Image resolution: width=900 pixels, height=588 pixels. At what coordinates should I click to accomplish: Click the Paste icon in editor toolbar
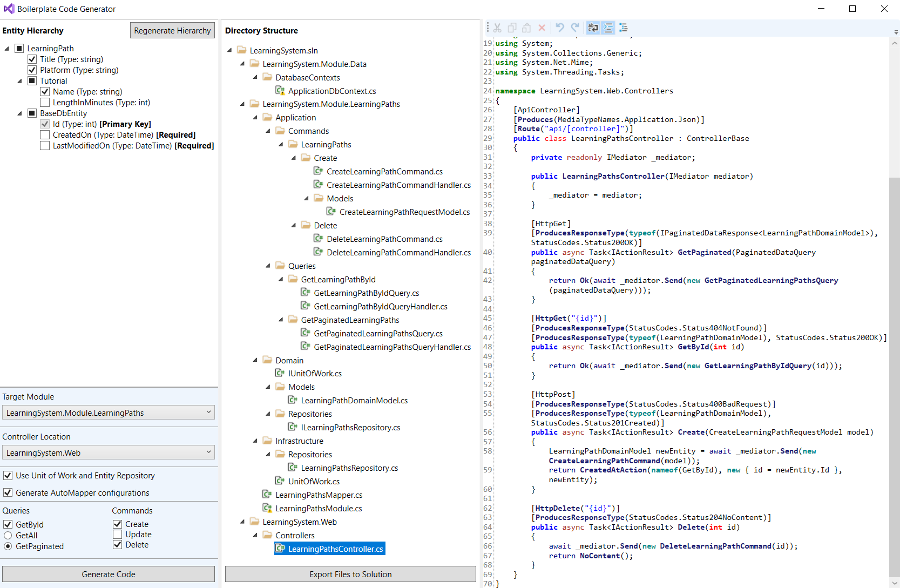click(x=526, y=28)
